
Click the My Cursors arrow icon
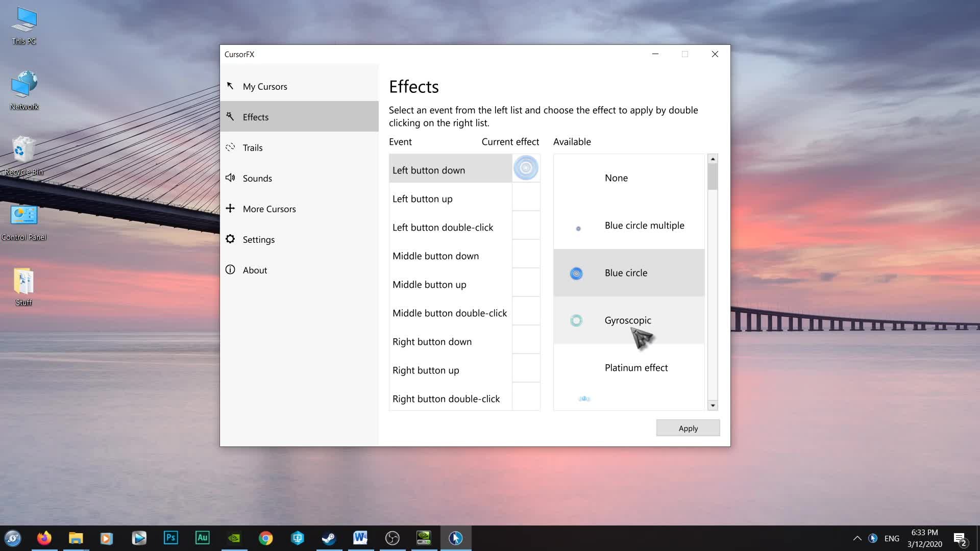[x=230, y=86]
